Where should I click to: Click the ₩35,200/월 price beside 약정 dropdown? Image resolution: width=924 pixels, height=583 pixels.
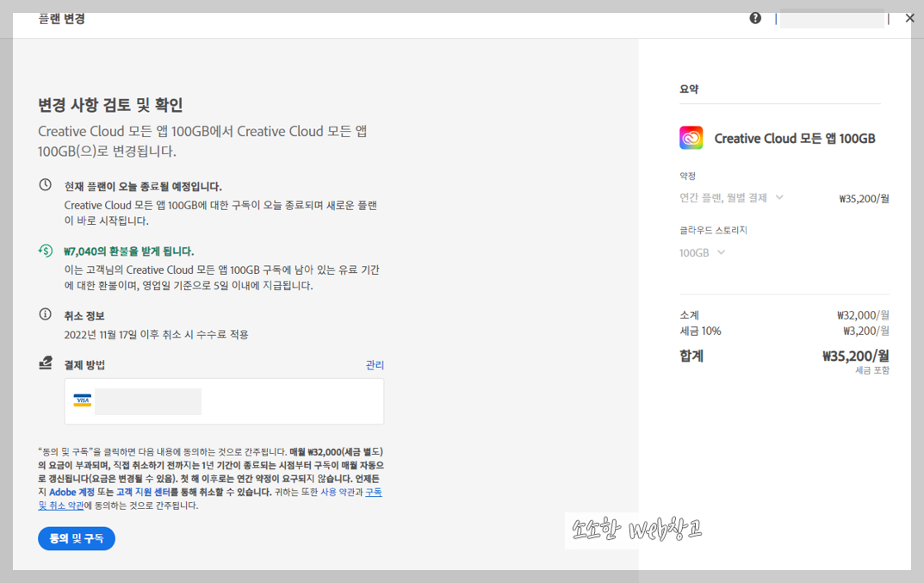point(864,199)
